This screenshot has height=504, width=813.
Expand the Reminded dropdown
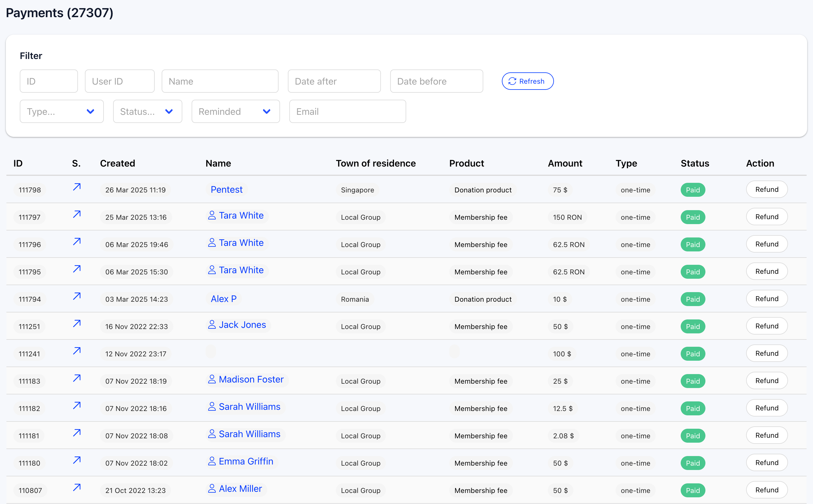point(236,111)
